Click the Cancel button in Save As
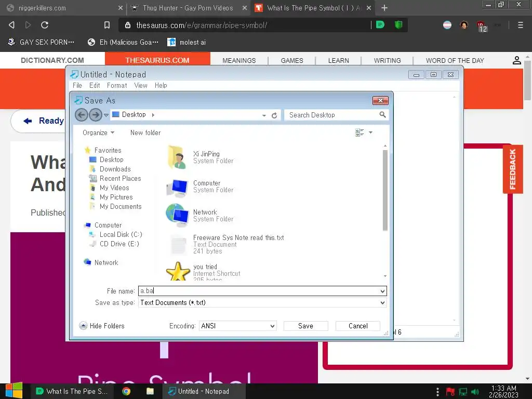This screenshot has height=399, width=532. 358,326
